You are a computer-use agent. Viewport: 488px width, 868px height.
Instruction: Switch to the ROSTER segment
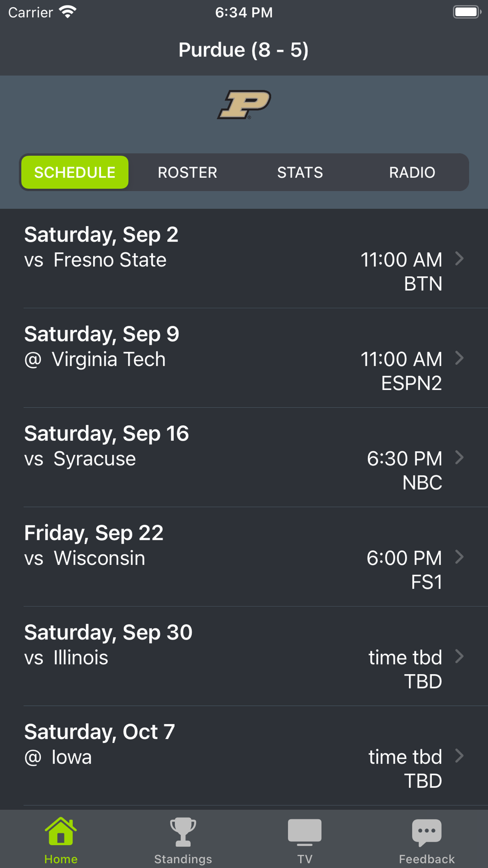point(187,172)
